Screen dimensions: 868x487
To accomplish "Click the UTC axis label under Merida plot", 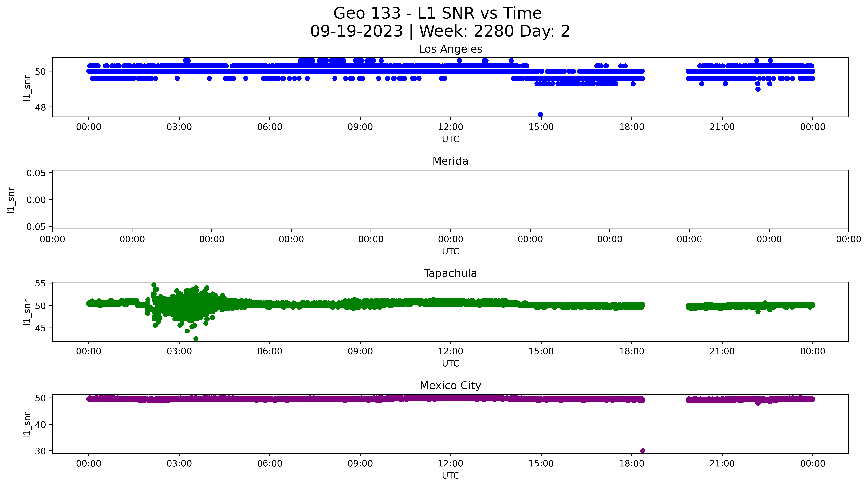I will coord(451,251).
